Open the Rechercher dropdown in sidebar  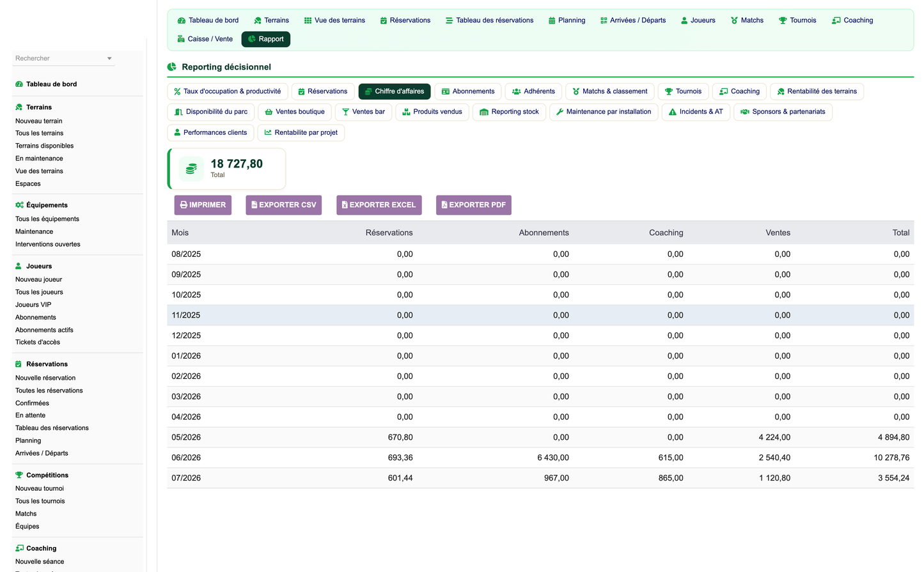64,58
